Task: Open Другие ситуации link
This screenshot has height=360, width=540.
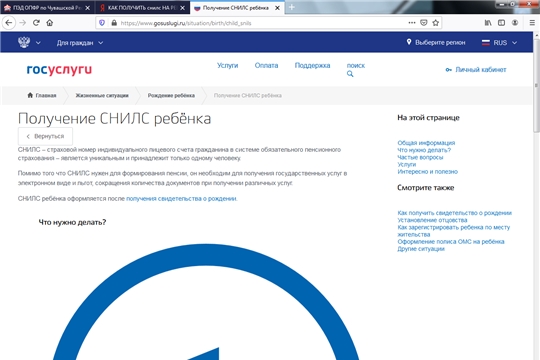Action: tap(421, 249)
